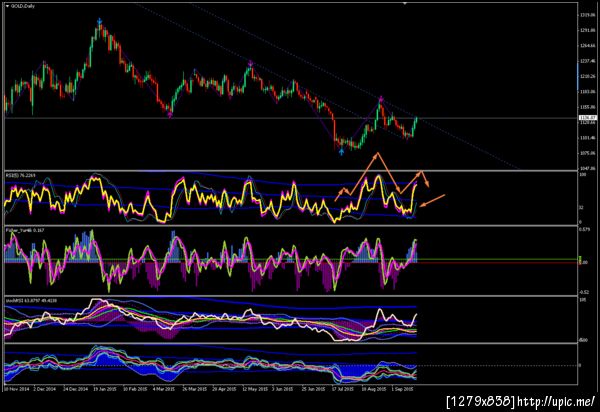The width and height of the screenshot is (600, 412).
Task: Select the '1 Sep 2015' date on time axis
Action: [402, 389]
